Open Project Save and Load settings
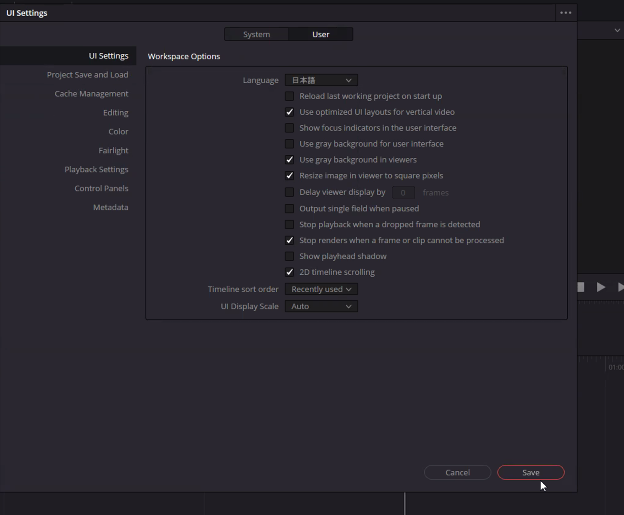 [x=87, y=75]
